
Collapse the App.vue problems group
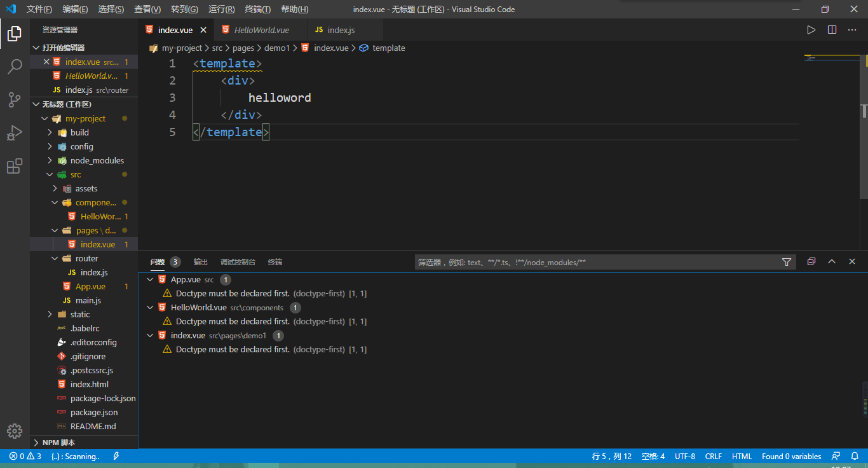150,280
